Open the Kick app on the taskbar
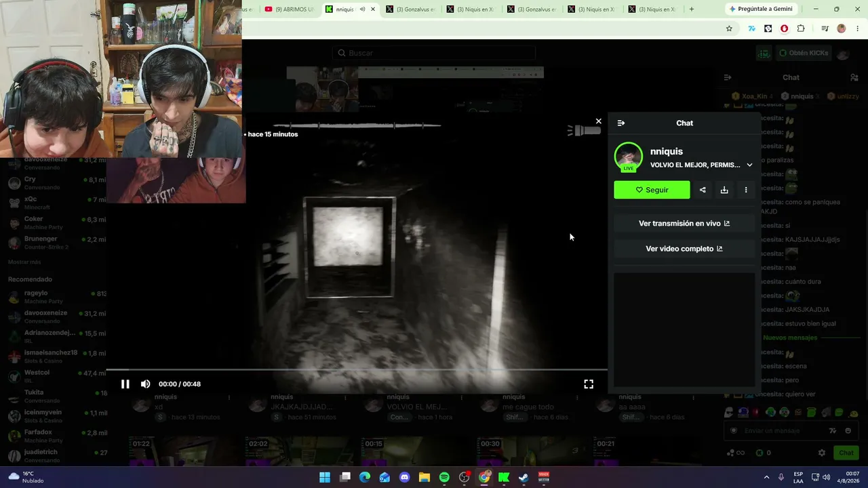 coord(504,477)
